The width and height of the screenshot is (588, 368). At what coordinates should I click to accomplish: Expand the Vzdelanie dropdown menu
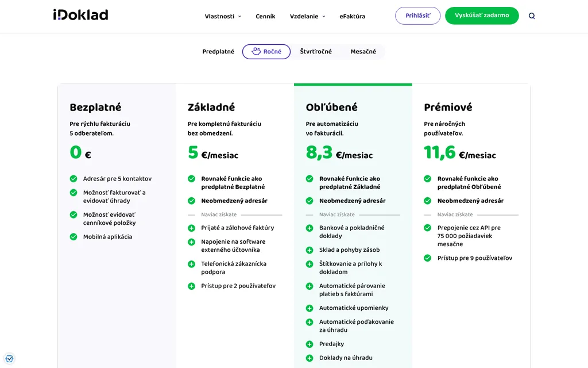[x=308, y=16]
